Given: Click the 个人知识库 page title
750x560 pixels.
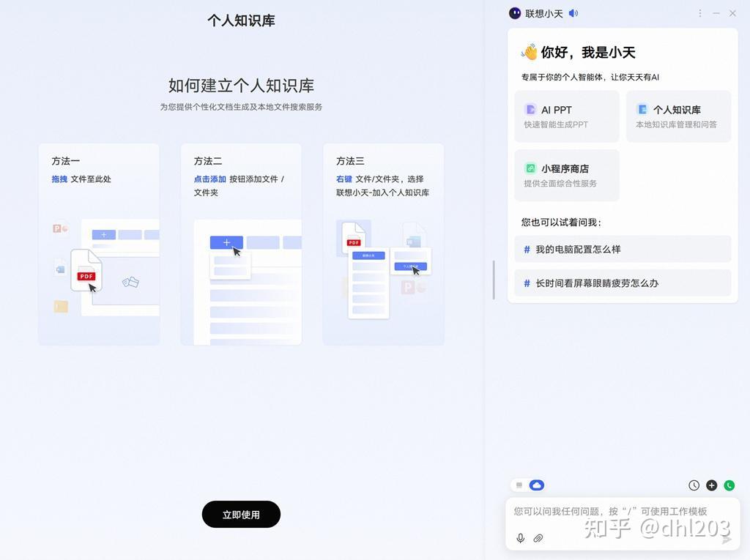Looking at the screenshot, I should click(x=241, y=20).
